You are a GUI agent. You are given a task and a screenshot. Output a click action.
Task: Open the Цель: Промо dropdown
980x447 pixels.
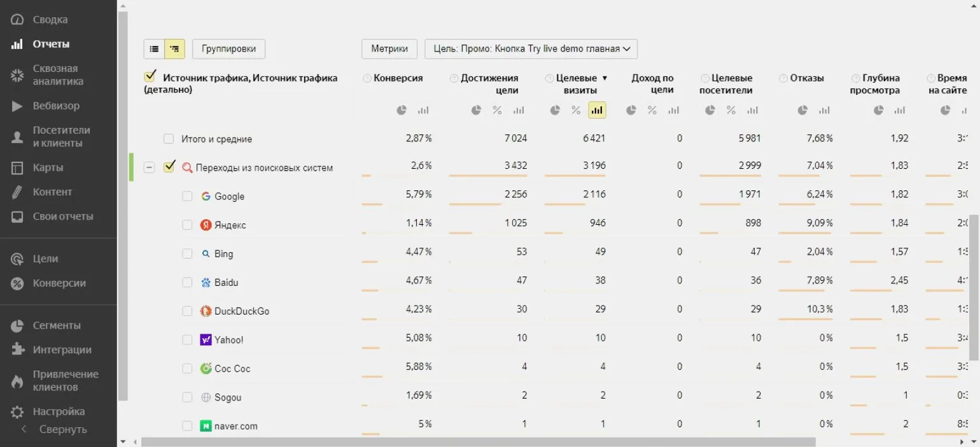pos(531,49)
